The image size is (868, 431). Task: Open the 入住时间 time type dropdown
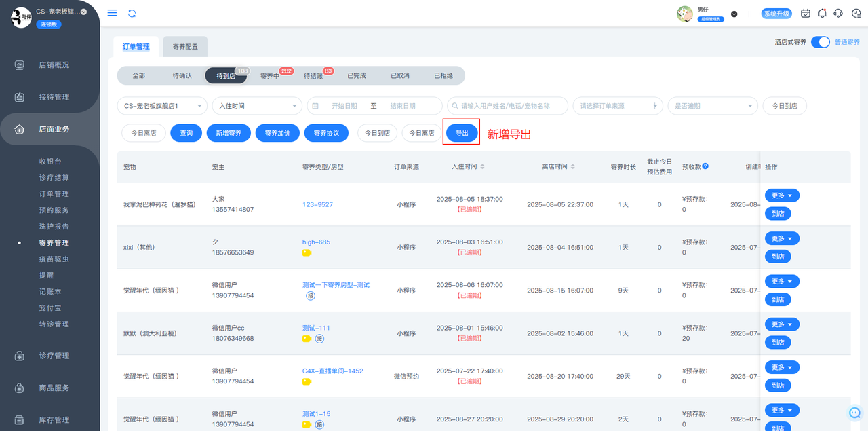coord(256,106)
